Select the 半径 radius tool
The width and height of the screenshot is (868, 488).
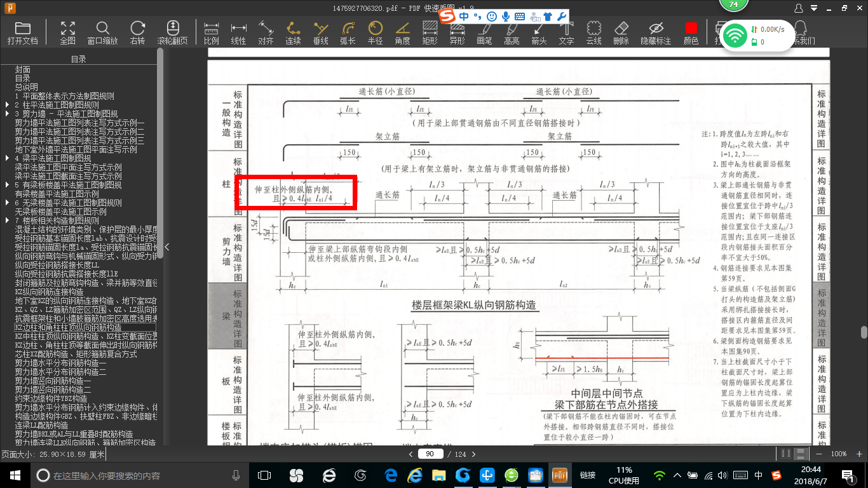(x=375, y=32)
